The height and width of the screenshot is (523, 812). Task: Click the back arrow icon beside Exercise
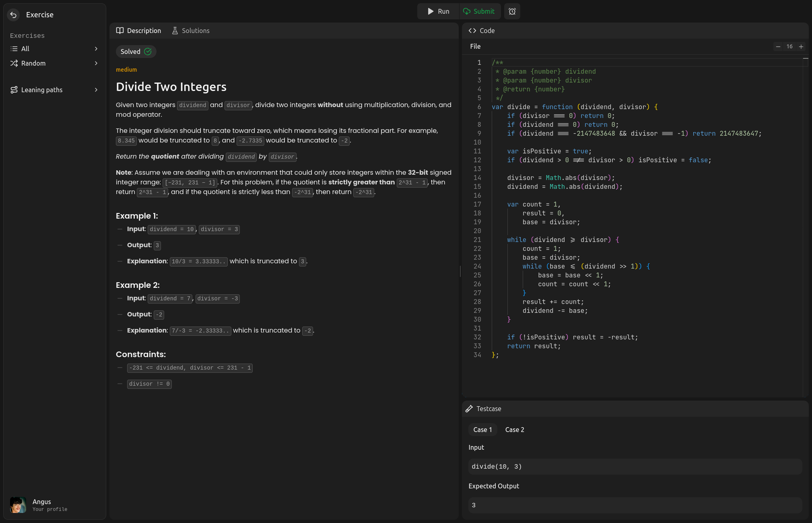pos(13,15)
